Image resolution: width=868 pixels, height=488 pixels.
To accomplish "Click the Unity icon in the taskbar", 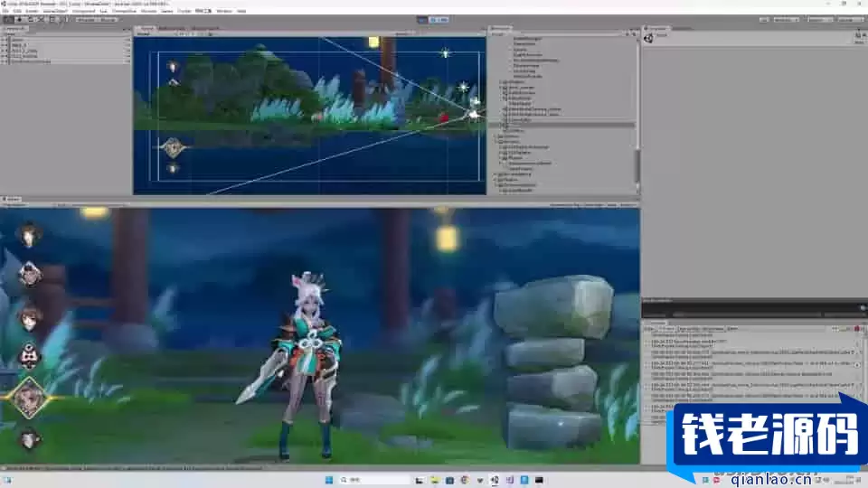I will [x=495, y=480].
